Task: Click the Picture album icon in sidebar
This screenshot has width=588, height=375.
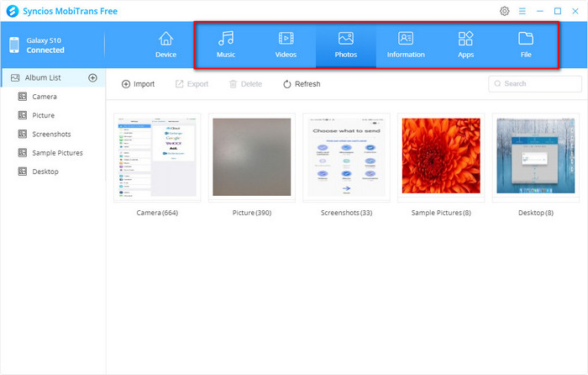Action: coord(23,115)
